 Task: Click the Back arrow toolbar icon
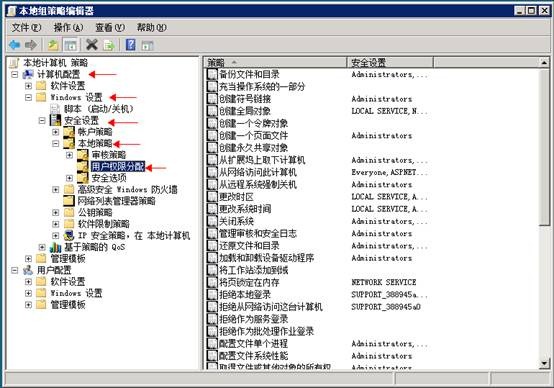[14, 45]
